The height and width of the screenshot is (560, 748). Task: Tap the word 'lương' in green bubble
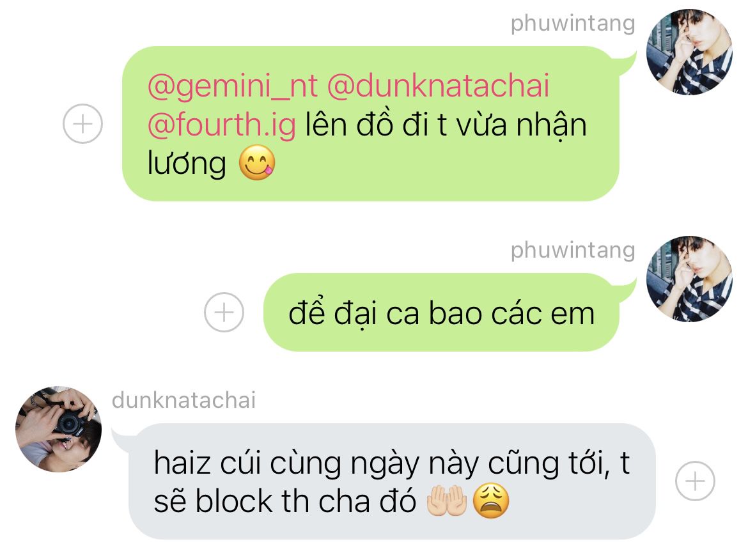click(187, 163)
